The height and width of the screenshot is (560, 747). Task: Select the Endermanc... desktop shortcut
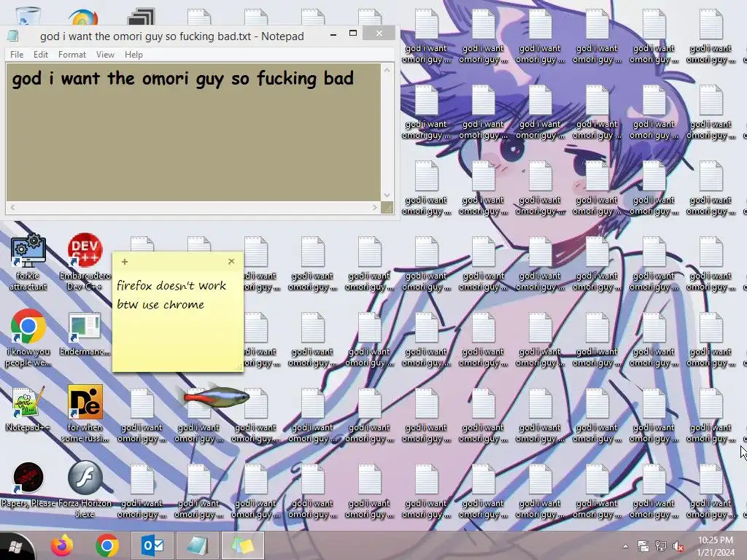85,333
